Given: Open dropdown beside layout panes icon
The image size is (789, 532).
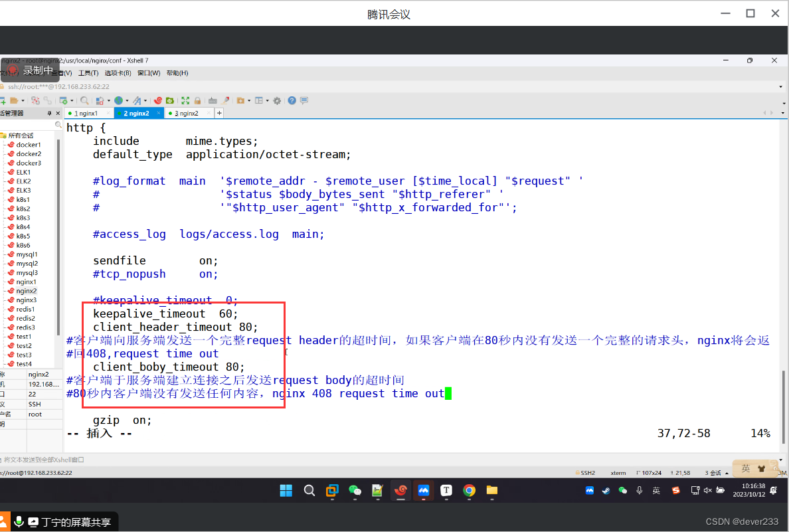Looking at the screenshot, I should tap(267, 101).
